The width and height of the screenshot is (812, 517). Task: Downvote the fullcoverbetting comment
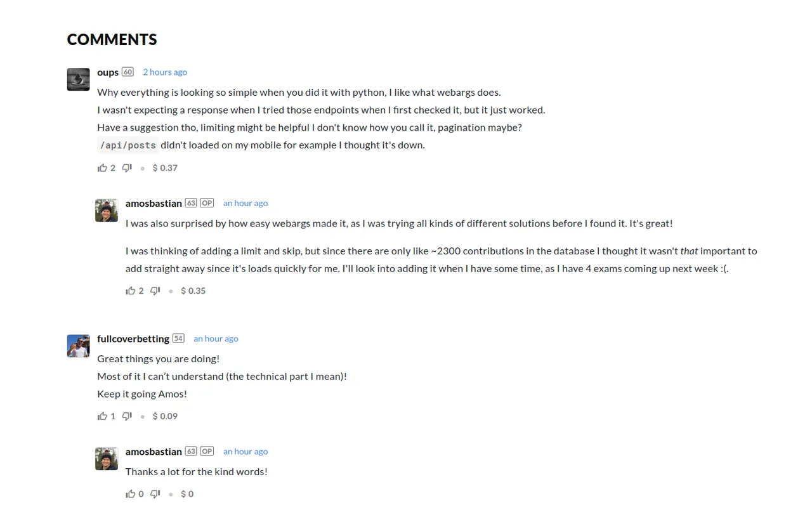tap(127, 416)
